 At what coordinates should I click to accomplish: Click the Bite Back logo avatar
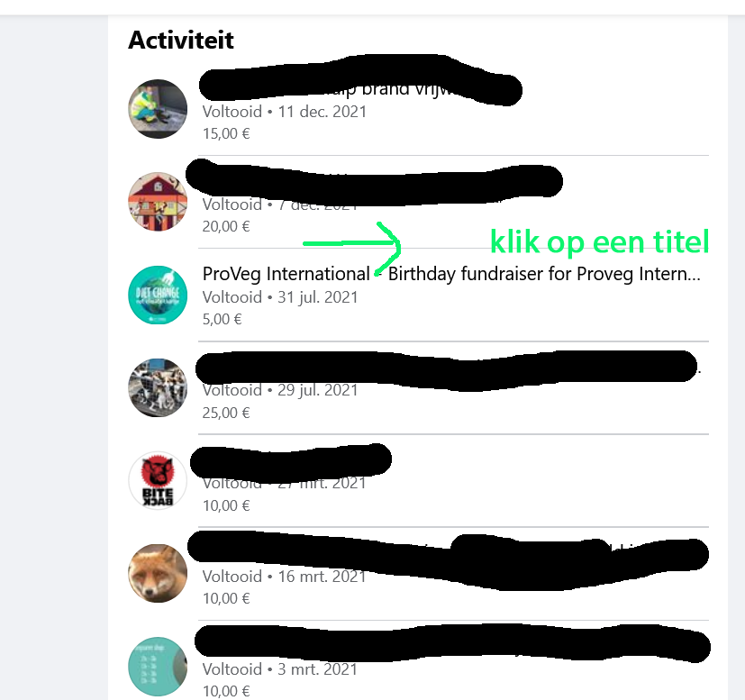158,480
